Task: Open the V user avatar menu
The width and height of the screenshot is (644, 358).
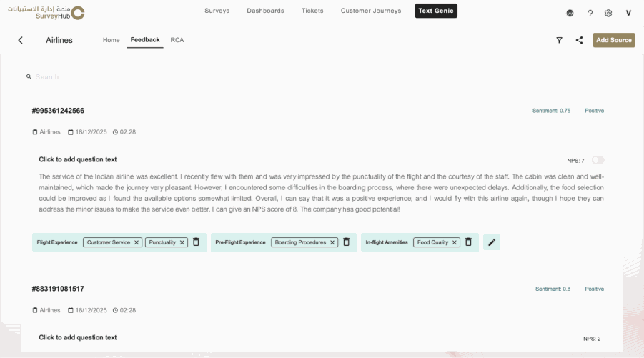Action: coord(628,13)
